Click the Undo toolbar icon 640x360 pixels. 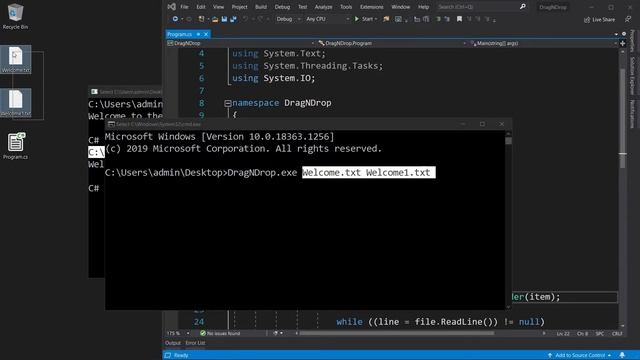click(x=245, y=19)
